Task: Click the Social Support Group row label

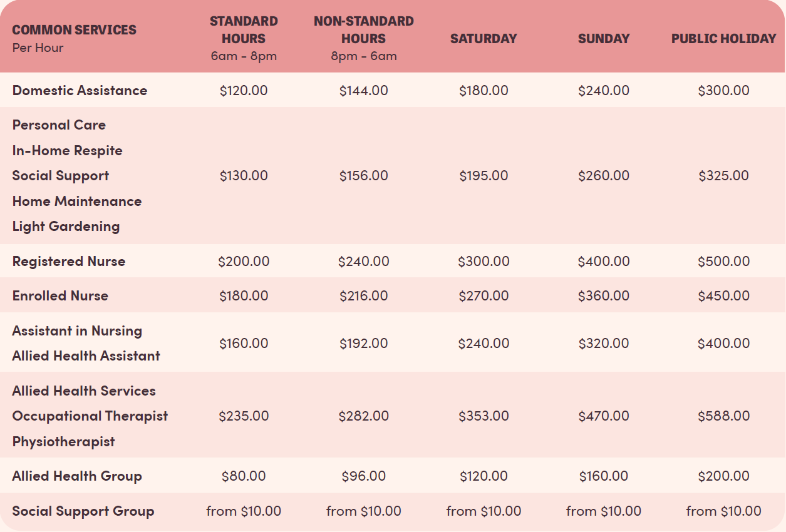Action: point(83,511)
